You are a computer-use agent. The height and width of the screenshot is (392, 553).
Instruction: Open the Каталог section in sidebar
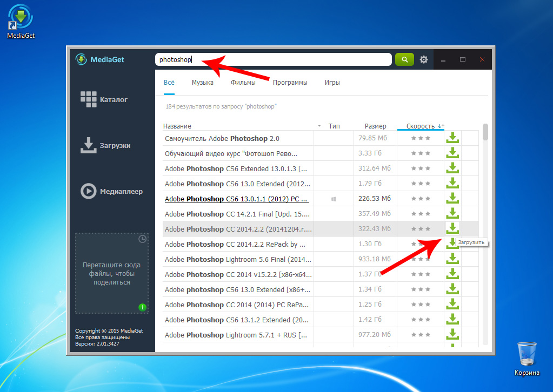[x=105, y=99]
